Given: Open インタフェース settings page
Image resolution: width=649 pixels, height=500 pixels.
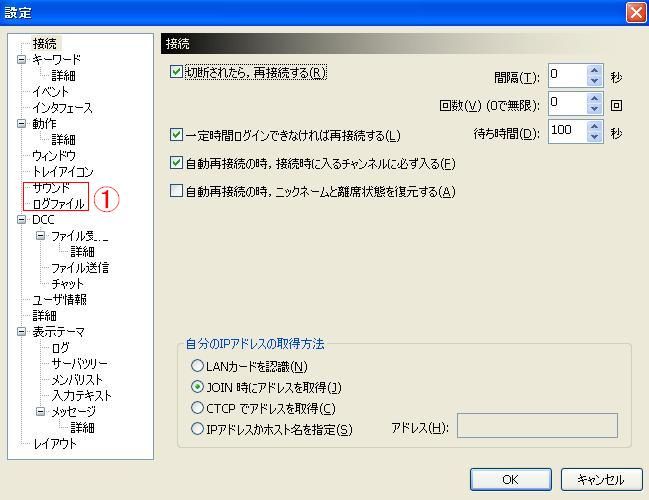Looking at the screenshot, I should tap(62, 108).
